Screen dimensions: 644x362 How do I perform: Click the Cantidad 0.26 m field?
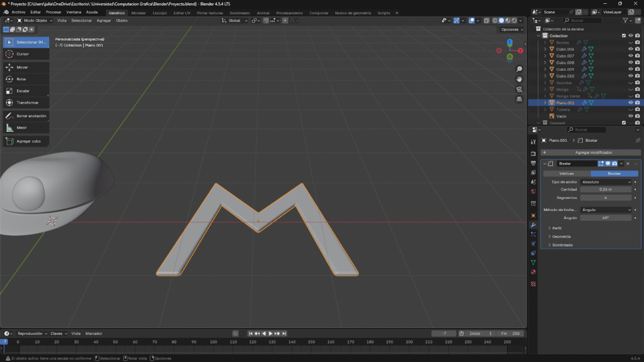tap(606, 189)
